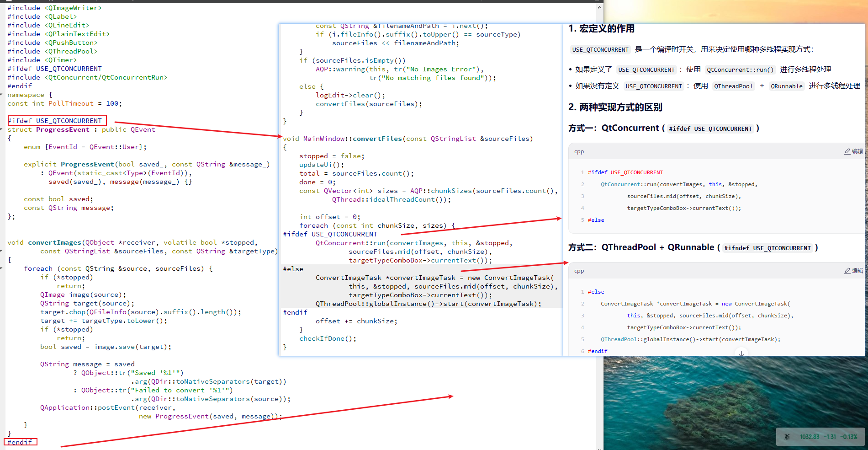Click the heading 方式二: QThreadPool + QRunnable
This screenshot has width=868, height=450.
click(693, 247)
